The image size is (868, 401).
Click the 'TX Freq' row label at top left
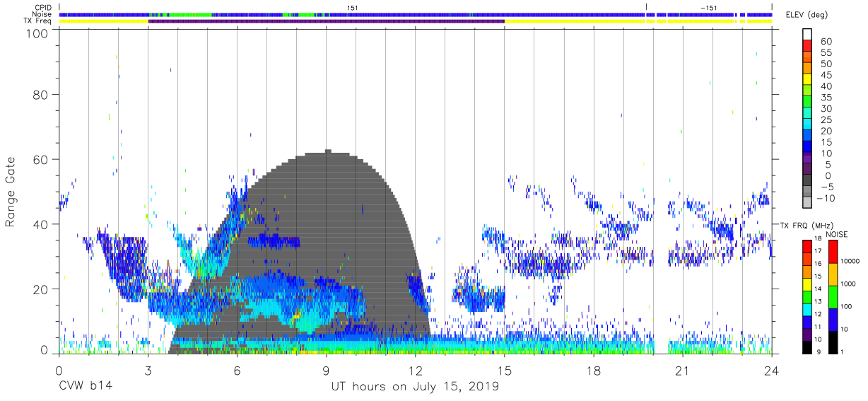point(39,21)
